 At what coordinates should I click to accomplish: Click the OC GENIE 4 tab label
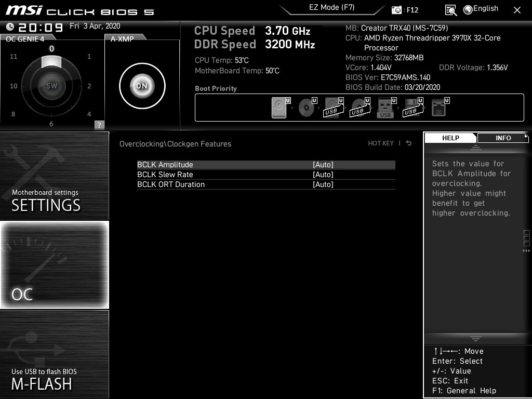click(25, 39)
